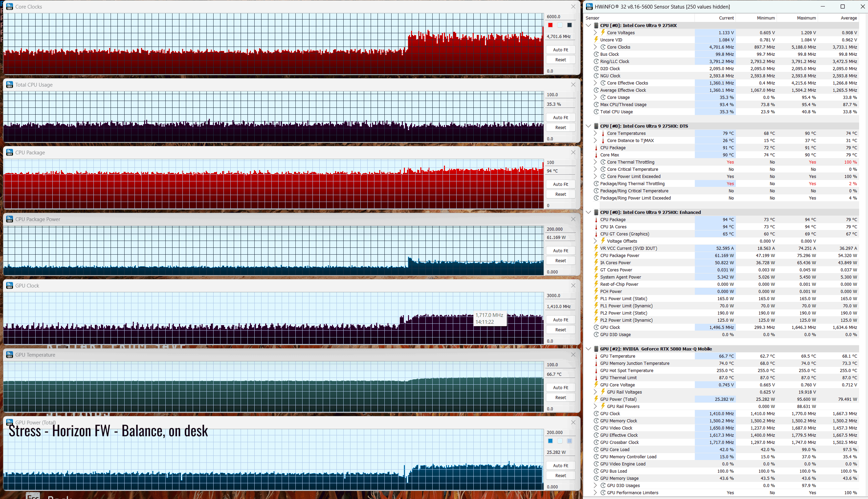Click the clock icon beside Bus Clock
This screenshot has width=868, height=499.
coord(596,54)
